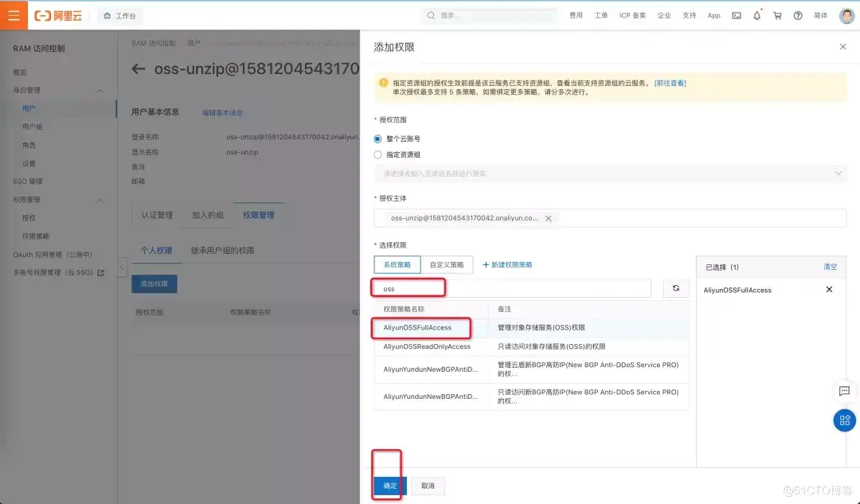Image resolution: width=860 pixels, height=504 pixels.
Task: Select read-only New BGP Anti-DDoS policy
Action: point(531,397)
